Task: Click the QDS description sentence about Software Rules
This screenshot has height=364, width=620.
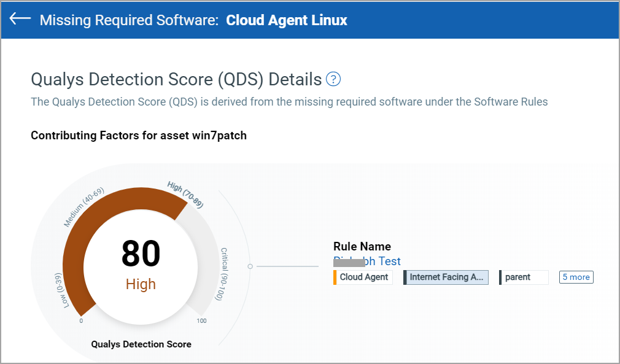Action: point(290,102)
